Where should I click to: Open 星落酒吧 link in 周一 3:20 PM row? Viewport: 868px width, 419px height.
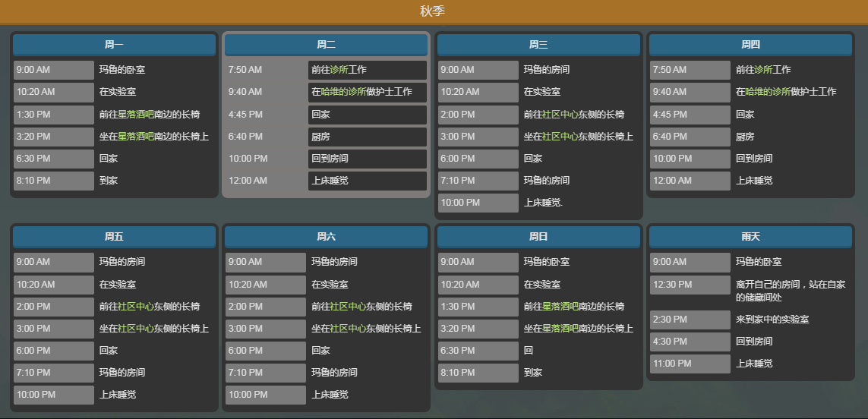[136, 137]
